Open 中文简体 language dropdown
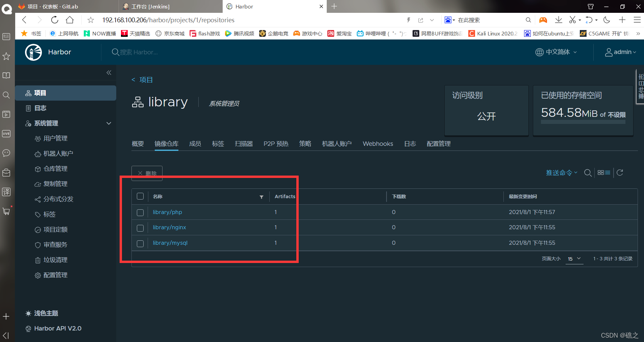 pyautogui.click(x=556, y=52)
